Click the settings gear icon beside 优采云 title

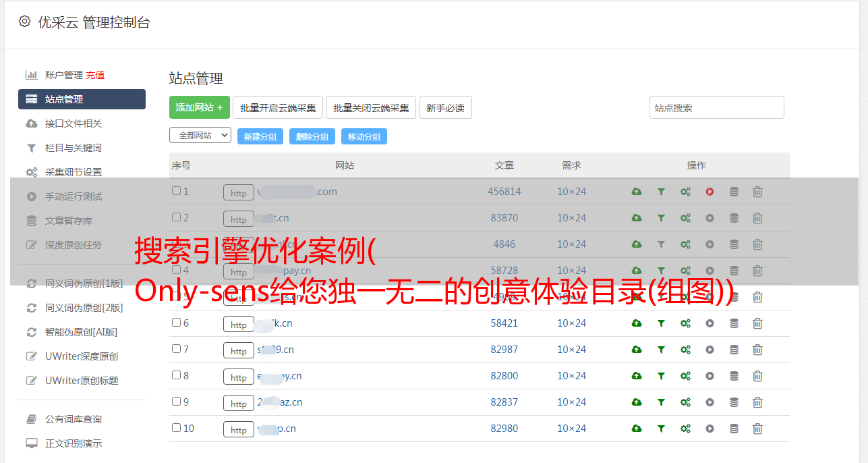point(25,22)
